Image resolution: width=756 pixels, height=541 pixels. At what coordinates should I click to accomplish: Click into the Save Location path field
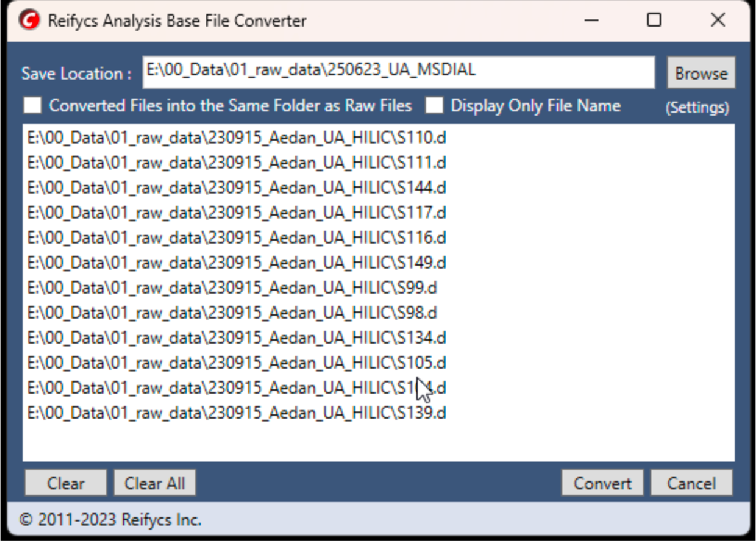coord(398,72)
